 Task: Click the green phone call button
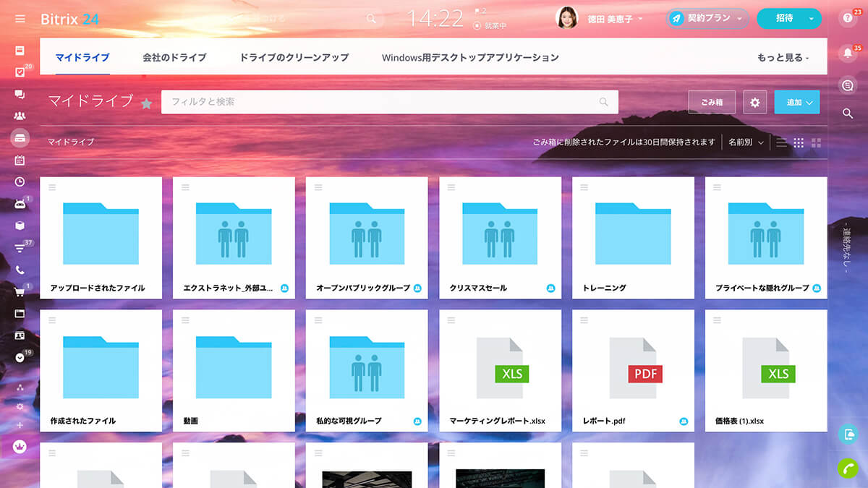coord(848,468)
